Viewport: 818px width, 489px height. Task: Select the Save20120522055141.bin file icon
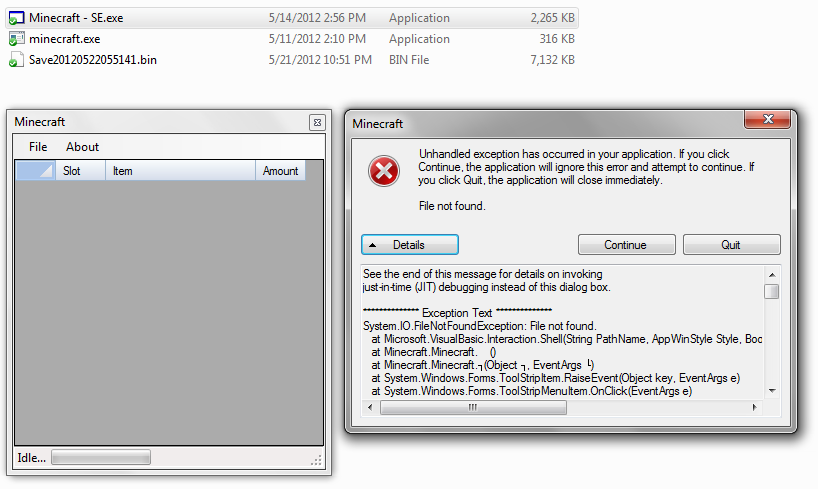pyautogui.click(x=15, y=60)
